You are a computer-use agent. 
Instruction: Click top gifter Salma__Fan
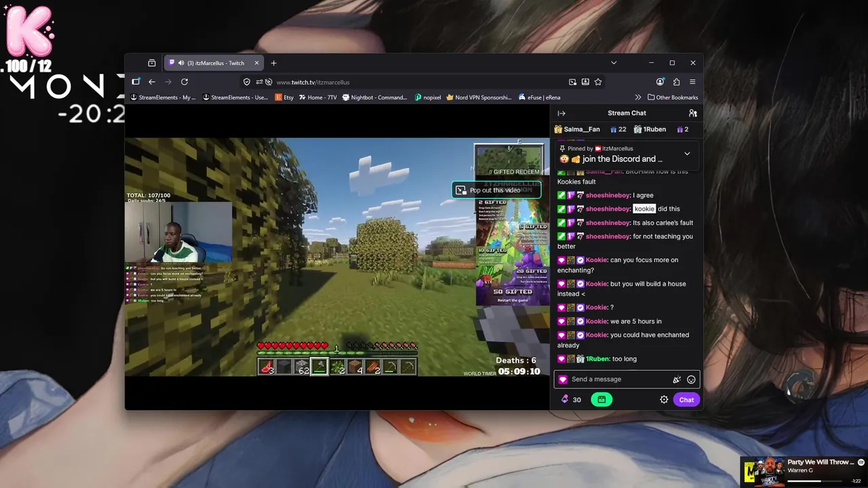[577, 129]
